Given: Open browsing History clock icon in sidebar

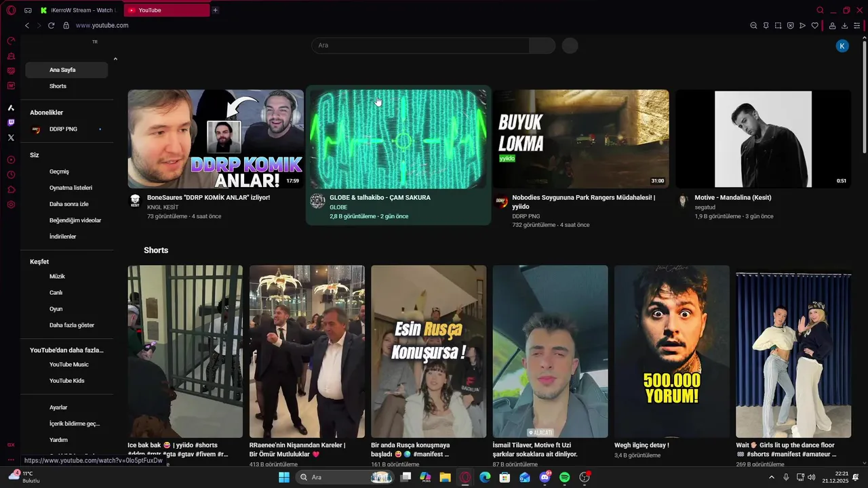Looking at the screenshot, I should [x=11, y=175].
